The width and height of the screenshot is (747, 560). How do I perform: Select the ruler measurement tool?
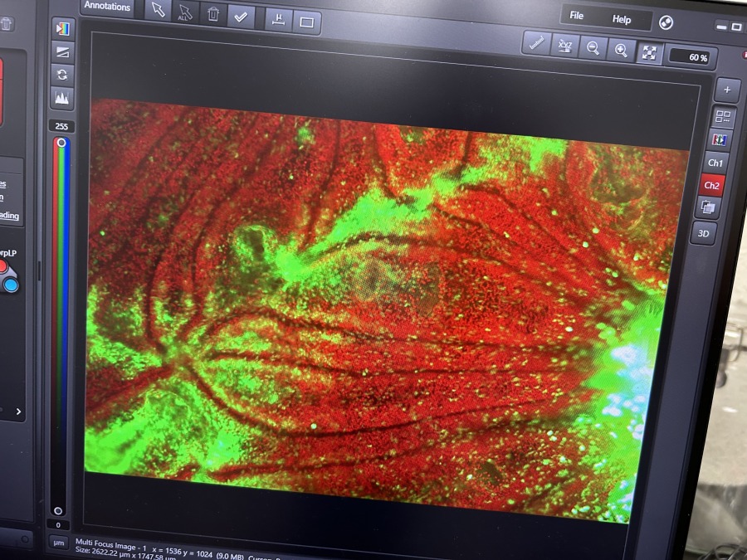click(537, 43)
